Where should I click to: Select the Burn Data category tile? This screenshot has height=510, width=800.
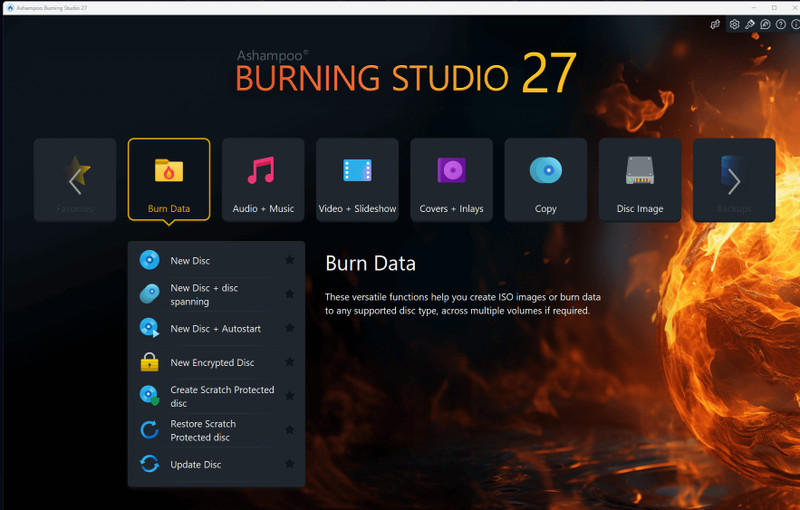tap(169, 180)
